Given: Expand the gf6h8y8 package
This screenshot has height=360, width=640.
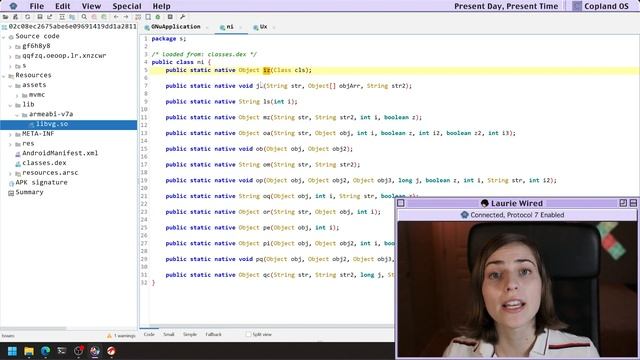Looking at the screenshot, I should (x=10, y=46).
